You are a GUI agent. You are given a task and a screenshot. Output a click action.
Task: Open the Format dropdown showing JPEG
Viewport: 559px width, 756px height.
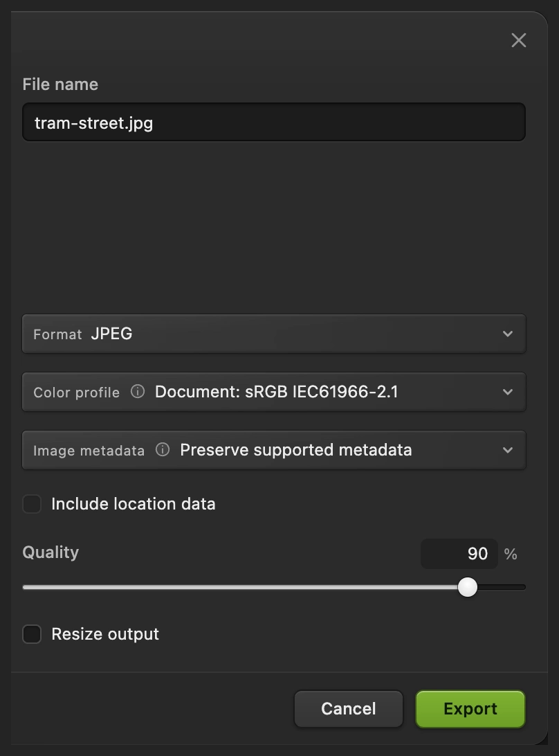point(274,334)
